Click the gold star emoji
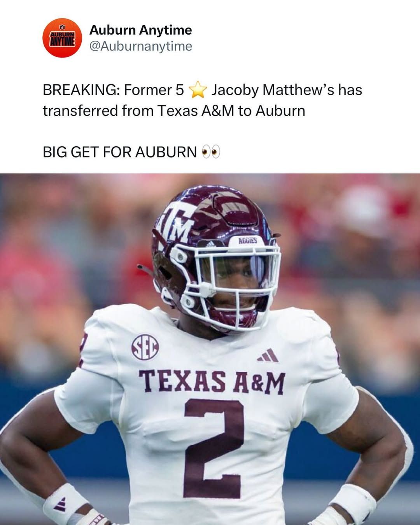 [x=198, y=90]
